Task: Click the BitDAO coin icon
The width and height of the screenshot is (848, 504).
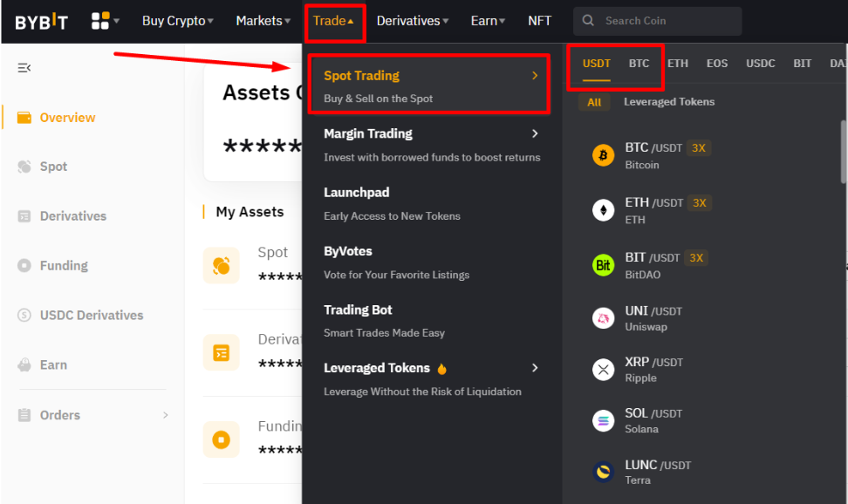Action: click(x=603, y=265)
